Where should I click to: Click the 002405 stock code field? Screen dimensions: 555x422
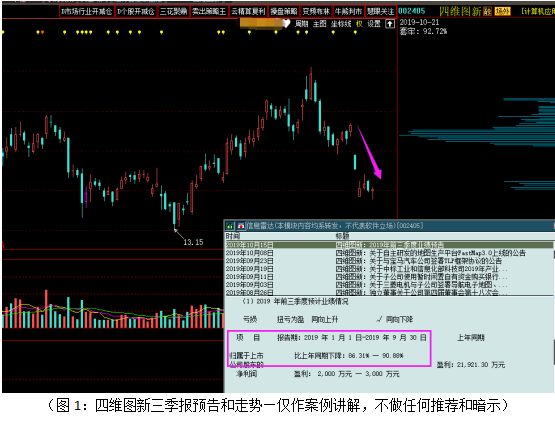coord(412,11)
